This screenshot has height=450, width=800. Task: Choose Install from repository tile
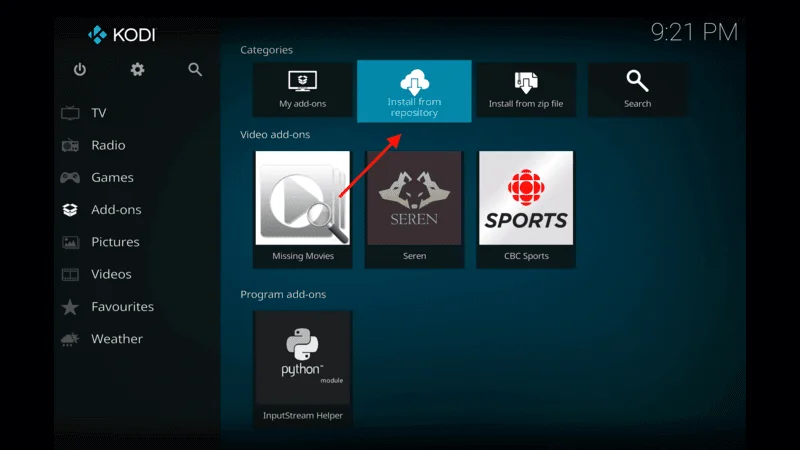[414, 91]
